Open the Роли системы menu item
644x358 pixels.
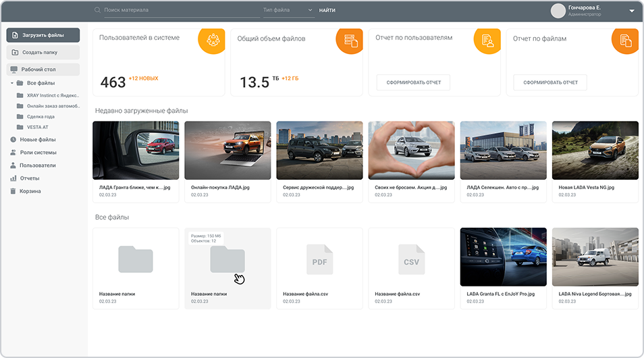tap(38, 153)
